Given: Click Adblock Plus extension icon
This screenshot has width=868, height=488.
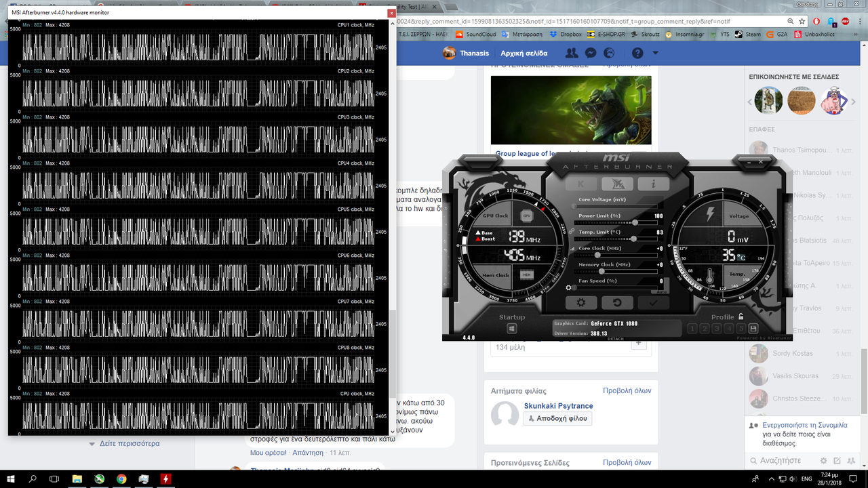Looking at the screenshot, I should click(x=845, y=21).
